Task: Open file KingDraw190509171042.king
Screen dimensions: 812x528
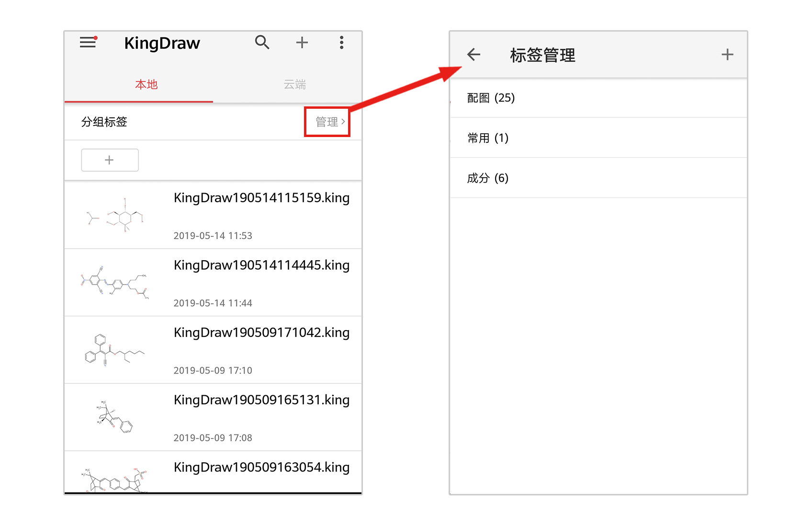Action: point(213,350)
